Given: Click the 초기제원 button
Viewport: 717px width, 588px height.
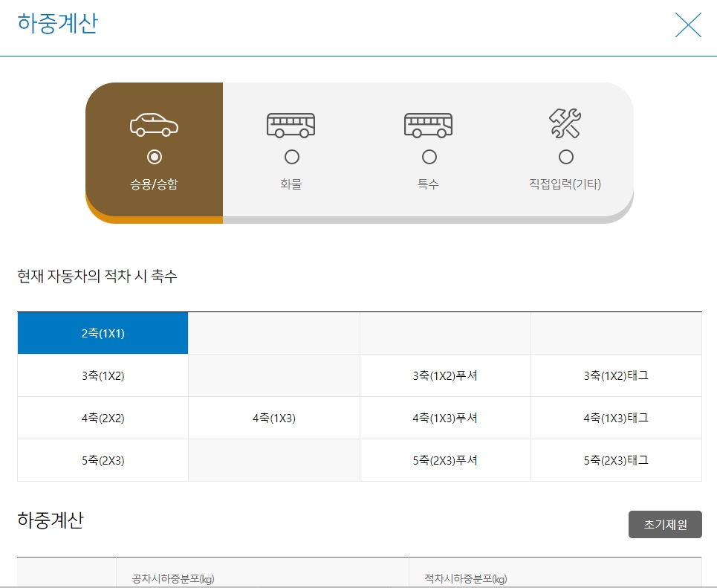Looking at the screenshot, I should [665, 524].
